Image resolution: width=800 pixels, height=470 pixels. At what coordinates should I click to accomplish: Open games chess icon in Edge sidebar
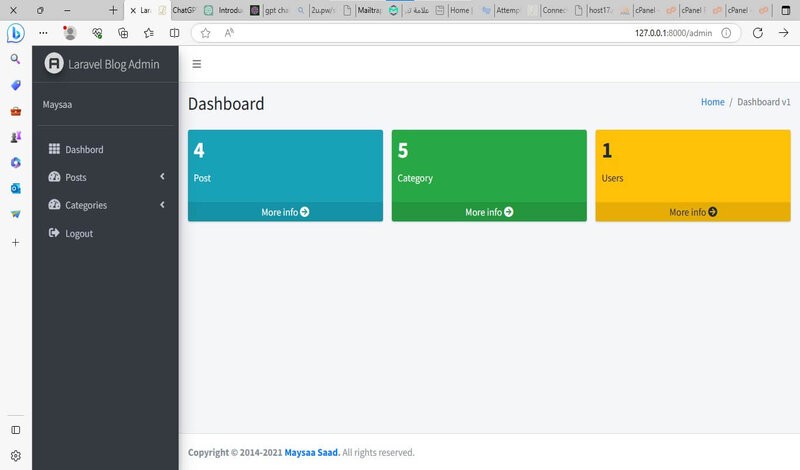click(x=15, y=137)
